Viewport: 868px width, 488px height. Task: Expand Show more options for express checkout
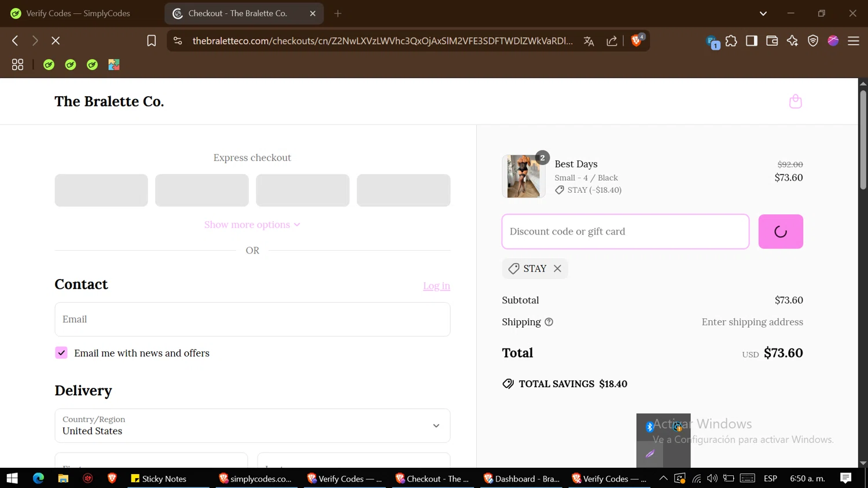252,225
